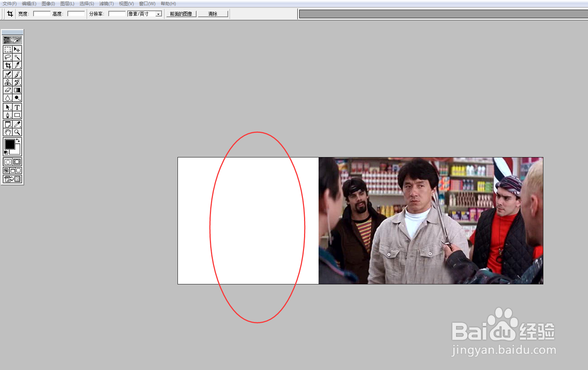Select the Brush tool
The image size is (588, 370).
tap(17, 74)
